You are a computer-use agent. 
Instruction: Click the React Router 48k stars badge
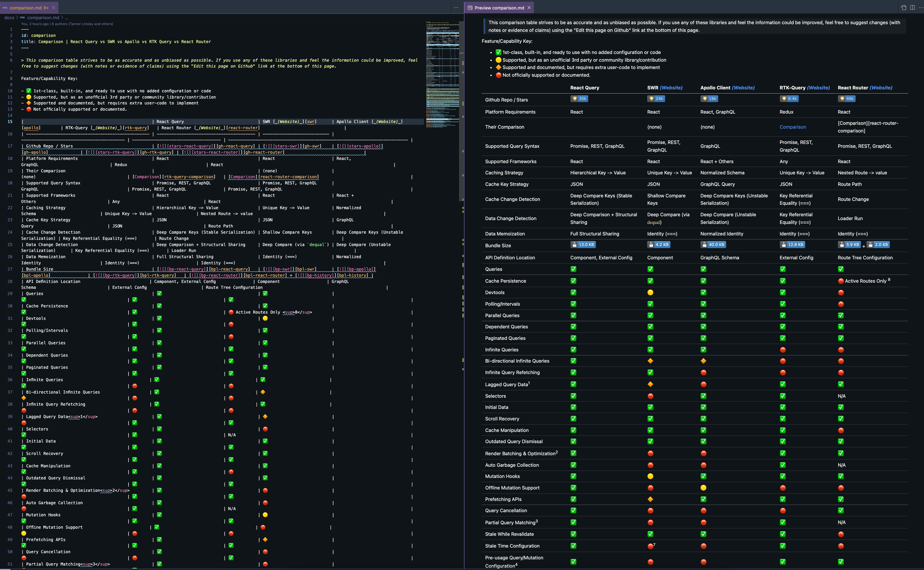coord(846,99)
